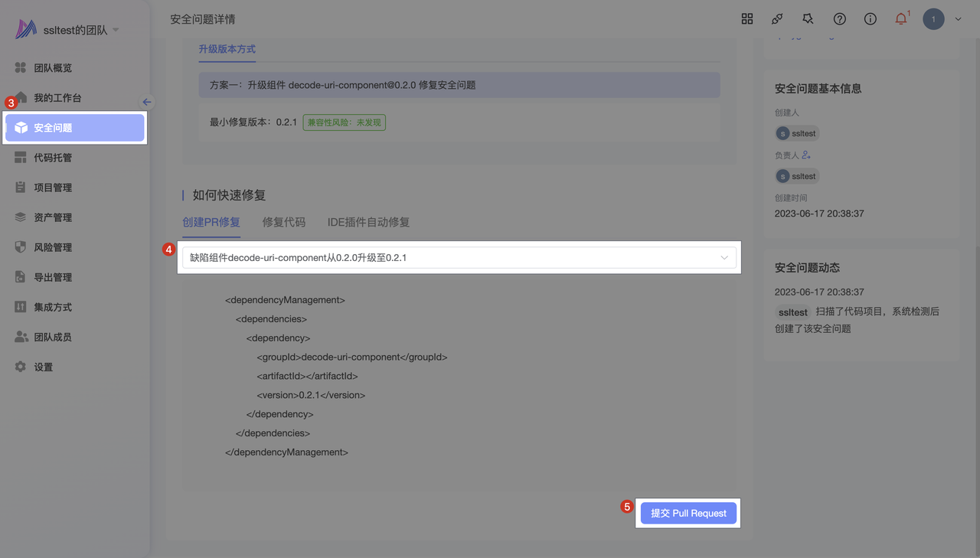The height and width of the screenshot is (558, 980).
Task: Click the info circle icon in header
Action: pyautogui.click(x=871, y=19)
